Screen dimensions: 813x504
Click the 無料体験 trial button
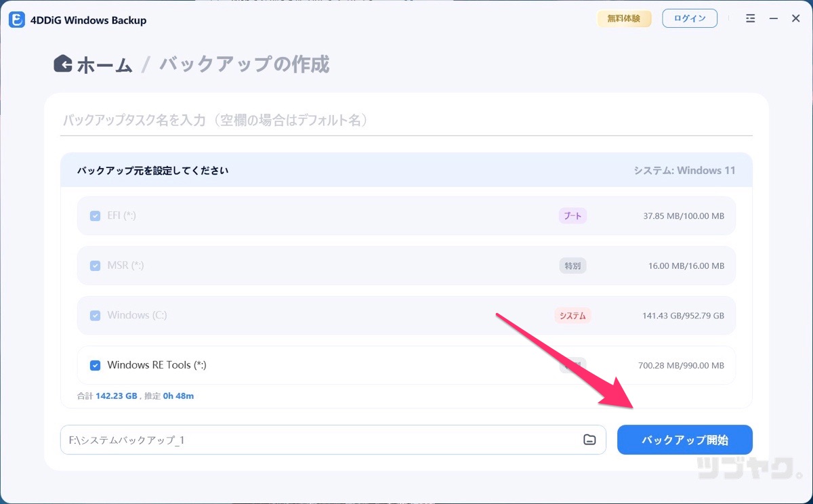pos(624,18)
